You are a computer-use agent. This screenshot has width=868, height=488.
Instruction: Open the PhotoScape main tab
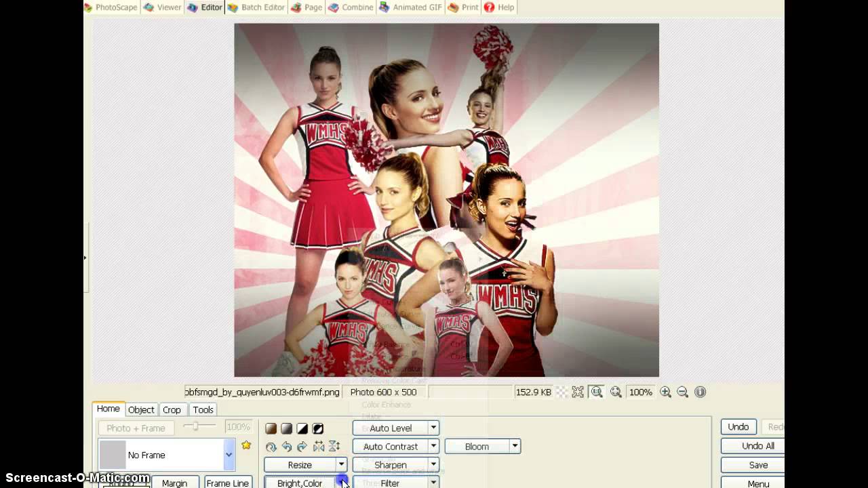click(111, 7)
